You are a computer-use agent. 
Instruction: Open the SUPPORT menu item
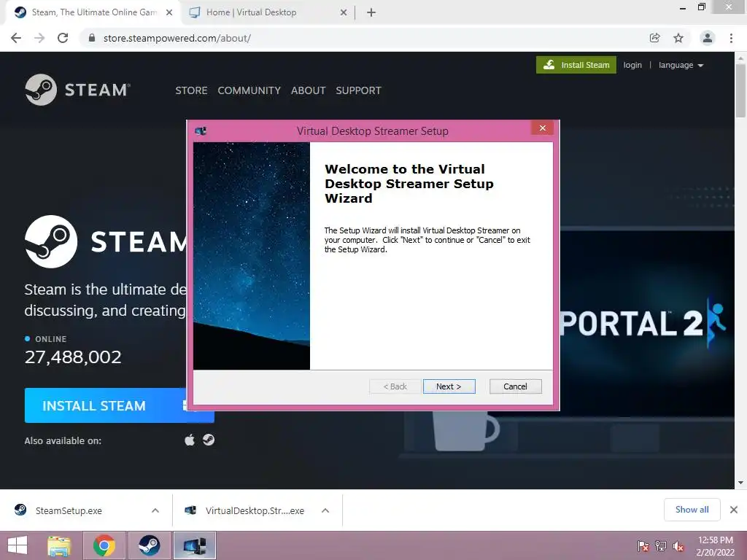tap(358, 90)
